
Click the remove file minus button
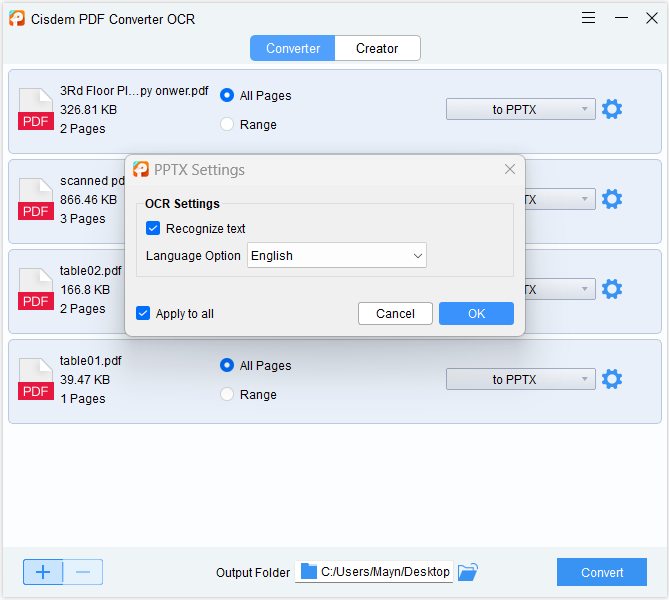(83, 572)
